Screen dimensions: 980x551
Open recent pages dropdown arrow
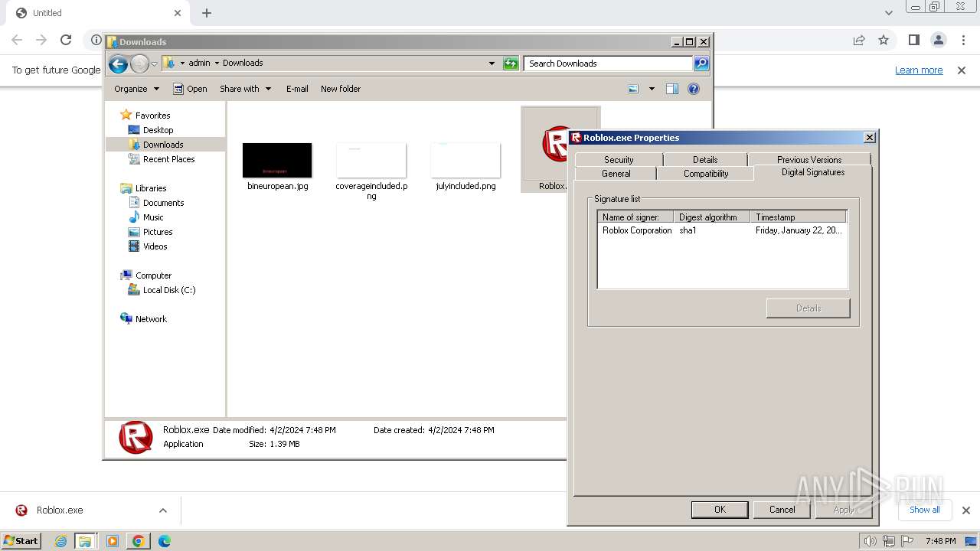click(155, 64)
